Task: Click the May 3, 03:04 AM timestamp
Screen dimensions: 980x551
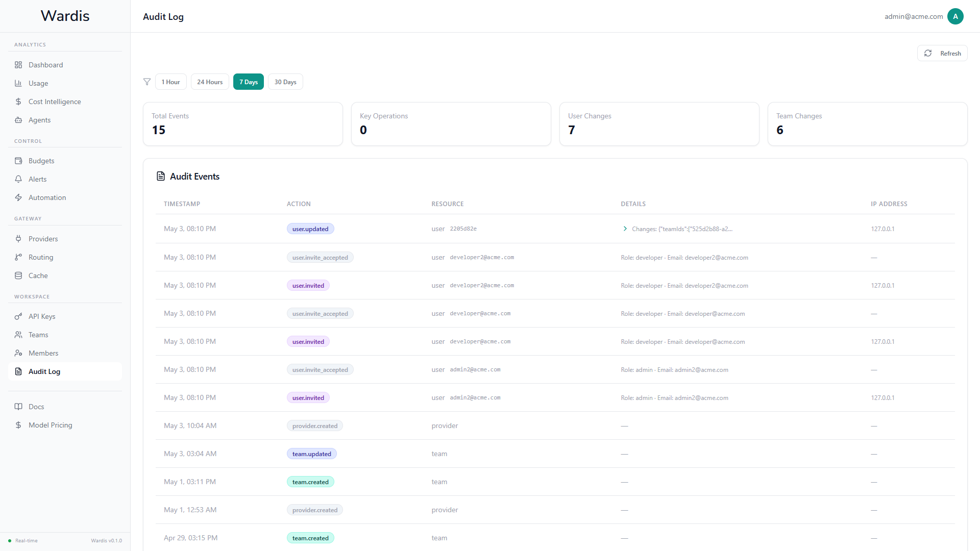Action: pyautogui.click(x=190, y=454)
